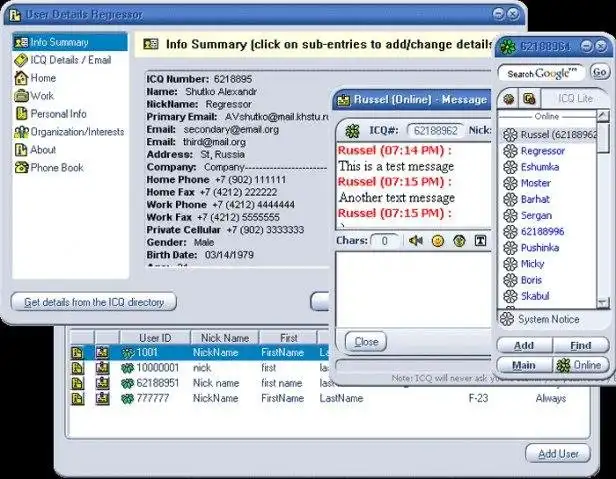Viewport: 616px width, 479px height.
Task: Click the Chars count field
Action: click(x=385, y=241)
